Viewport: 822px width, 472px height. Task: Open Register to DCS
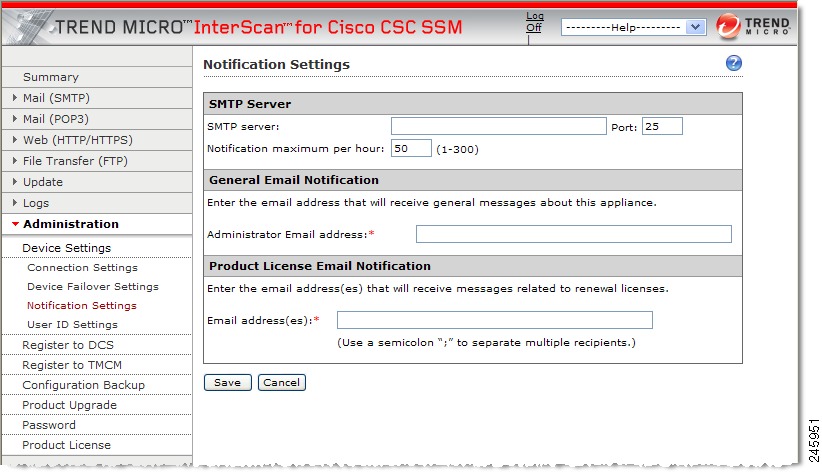coord(68,345)
